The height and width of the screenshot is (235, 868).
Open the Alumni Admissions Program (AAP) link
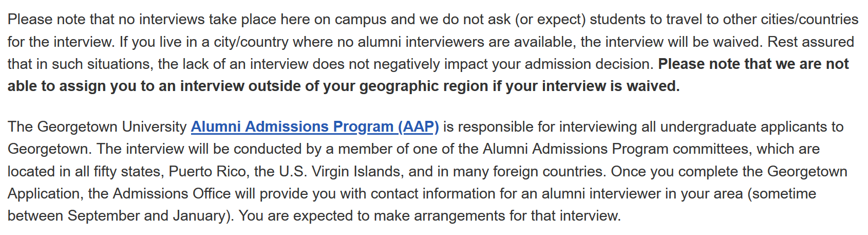(x=315, y=126)
